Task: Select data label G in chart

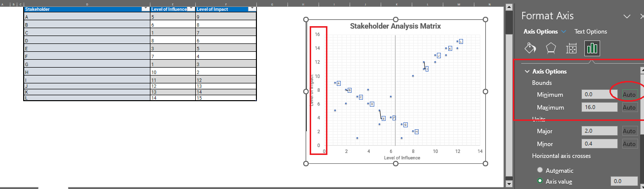Action: pyautogui.click(x=405, y=125)
